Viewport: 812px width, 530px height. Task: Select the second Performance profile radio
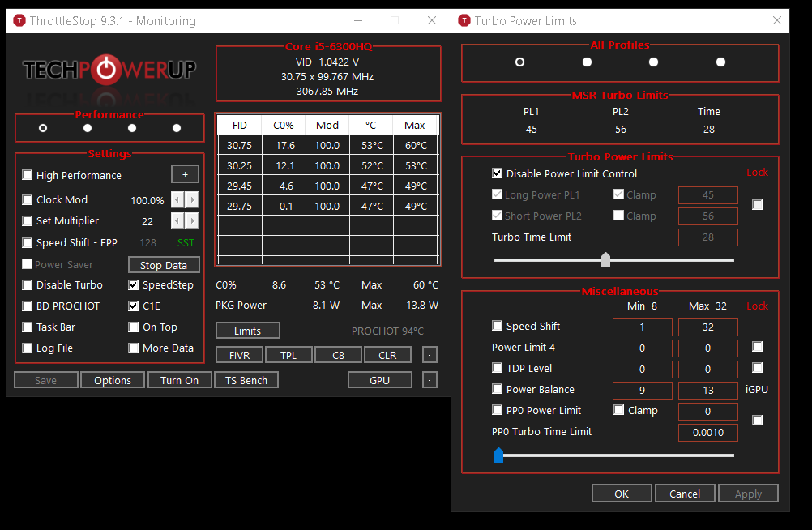(88, 127)
